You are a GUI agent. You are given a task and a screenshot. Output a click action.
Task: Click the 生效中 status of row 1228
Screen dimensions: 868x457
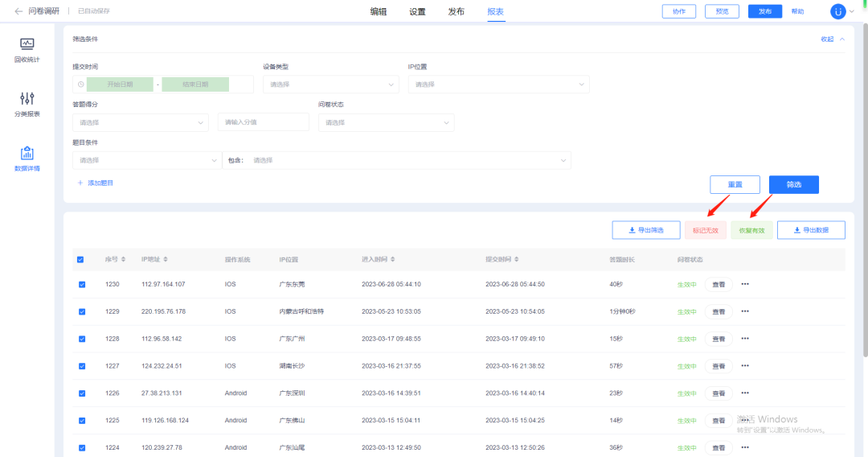686,339
